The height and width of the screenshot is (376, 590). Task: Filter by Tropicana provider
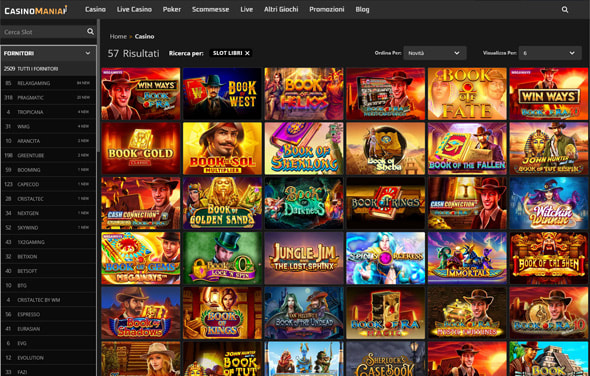[48, 112]
